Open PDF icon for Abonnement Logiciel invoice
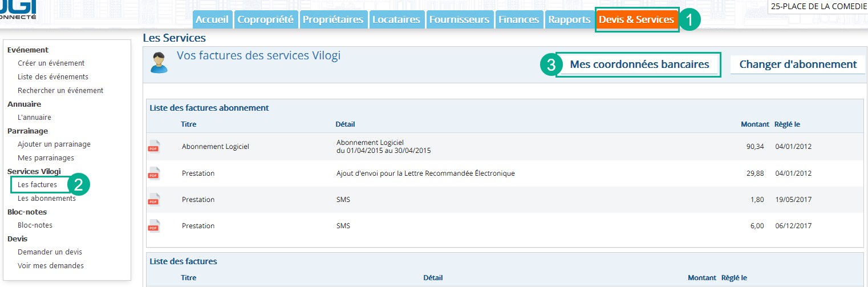 tap(154, 147)
